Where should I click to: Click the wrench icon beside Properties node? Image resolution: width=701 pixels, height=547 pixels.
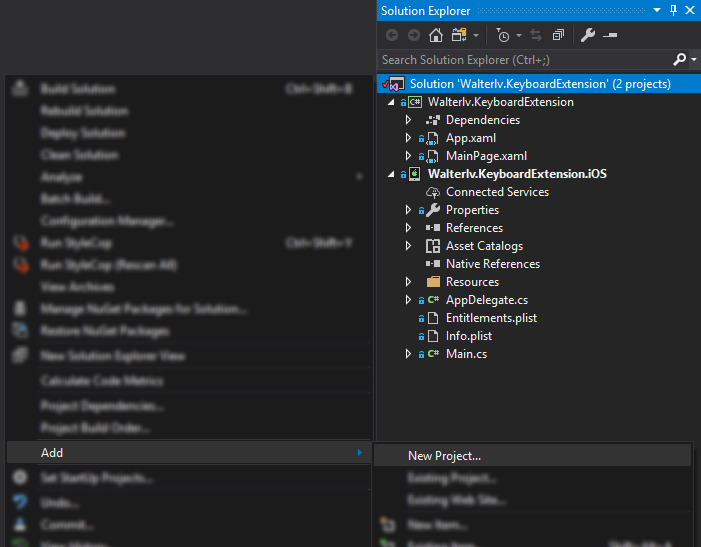[x=433, y=210]
